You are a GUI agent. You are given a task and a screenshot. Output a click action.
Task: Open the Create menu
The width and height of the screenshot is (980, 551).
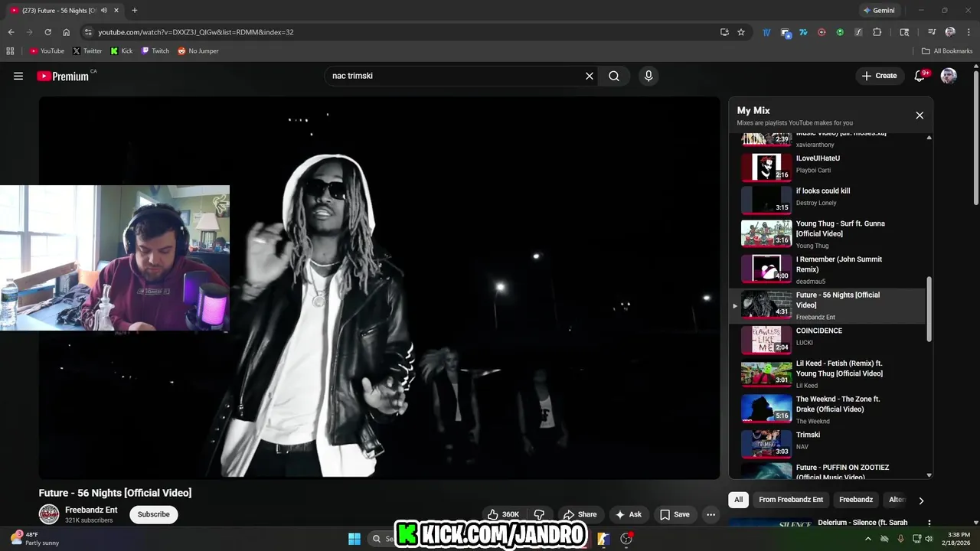(x=879, y=76)
